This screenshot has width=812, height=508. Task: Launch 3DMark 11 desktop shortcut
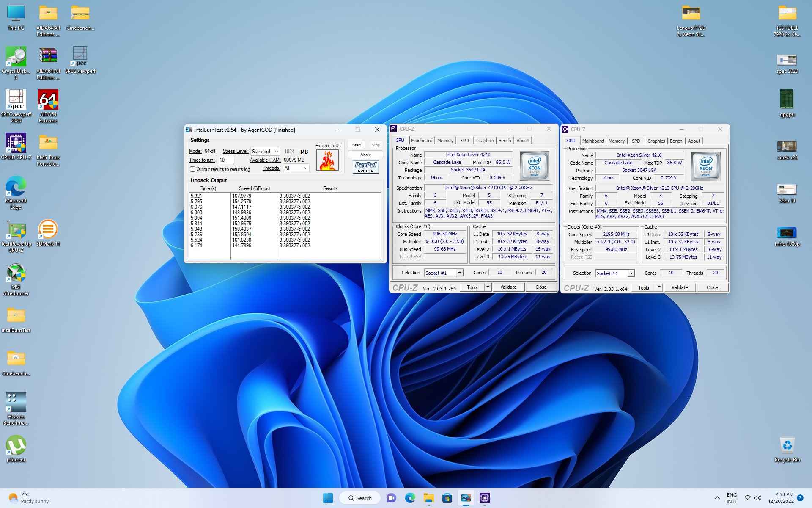[48, 233]
